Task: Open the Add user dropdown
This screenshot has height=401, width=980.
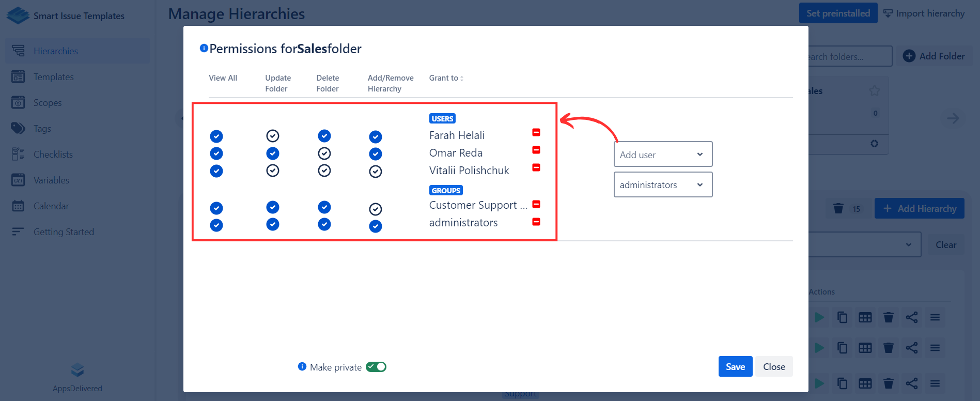Action: click(663, 155)
